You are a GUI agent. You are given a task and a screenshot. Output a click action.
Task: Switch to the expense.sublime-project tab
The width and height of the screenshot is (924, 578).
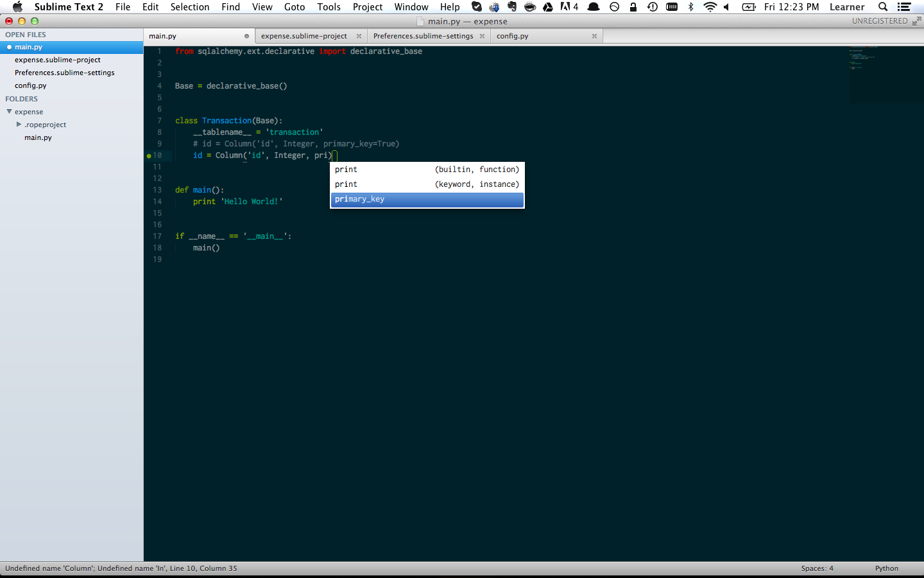coord(304,36)
